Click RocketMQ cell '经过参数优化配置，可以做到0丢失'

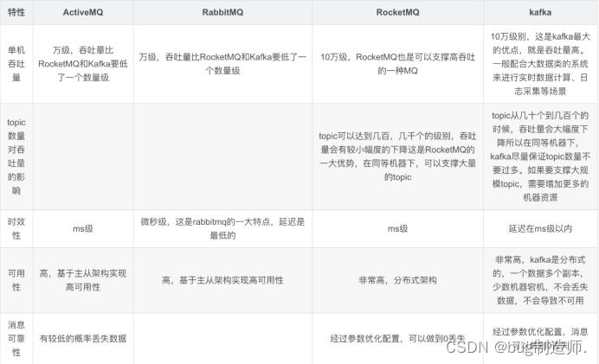(397, 338)
